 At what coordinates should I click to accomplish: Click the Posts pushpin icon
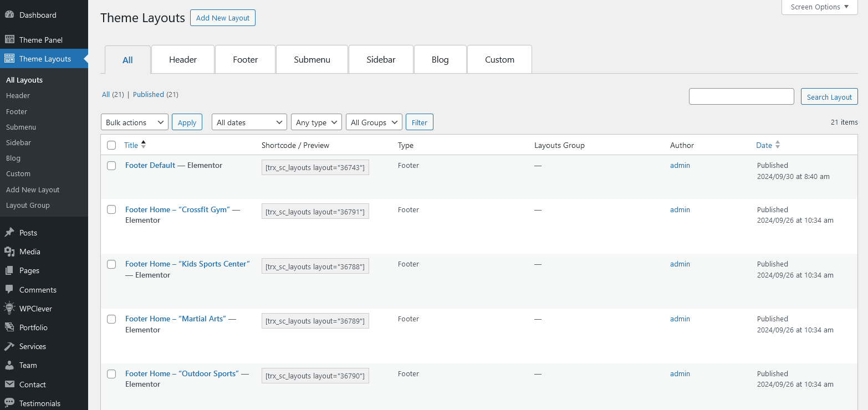point(9,233)
